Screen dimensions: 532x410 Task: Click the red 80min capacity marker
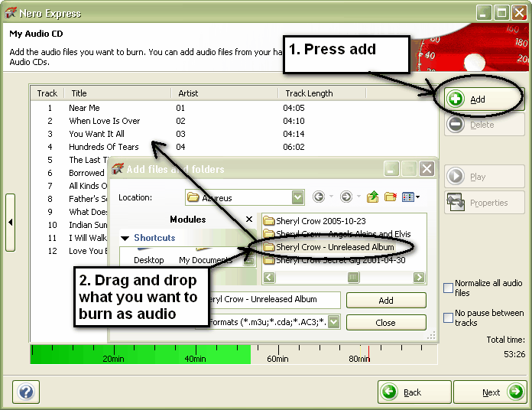(368, 354)
